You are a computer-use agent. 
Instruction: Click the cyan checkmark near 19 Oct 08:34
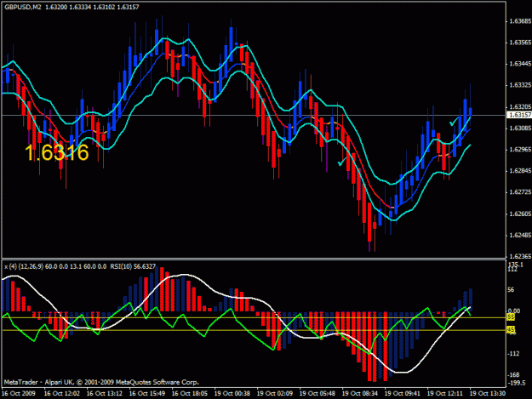click(x=342, y=162)
